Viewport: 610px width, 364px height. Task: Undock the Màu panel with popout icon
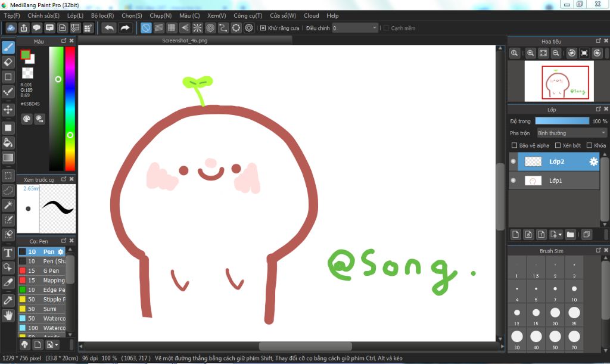[64, 41]
